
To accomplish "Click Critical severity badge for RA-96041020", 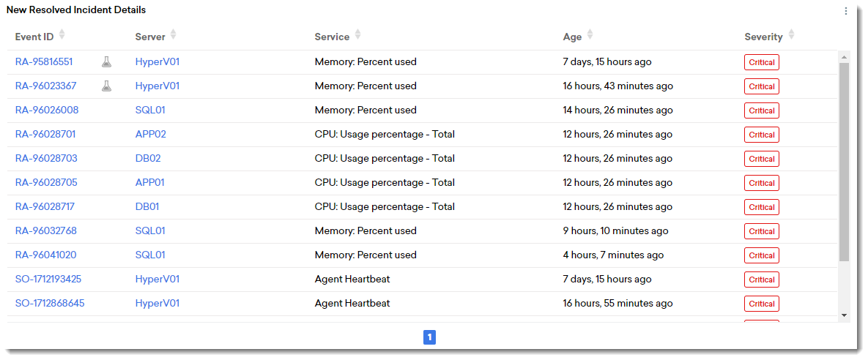I will tap(761, 255).
